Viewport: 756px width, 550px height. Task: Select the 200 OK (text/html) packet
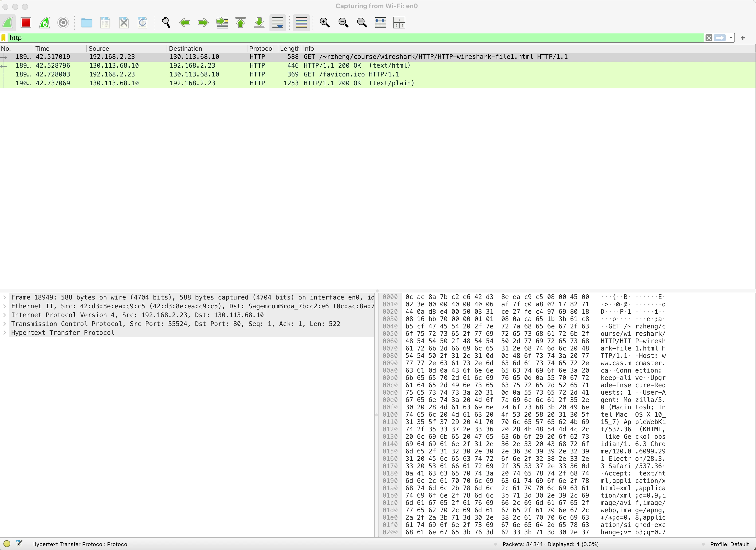(x=378, y=65)
